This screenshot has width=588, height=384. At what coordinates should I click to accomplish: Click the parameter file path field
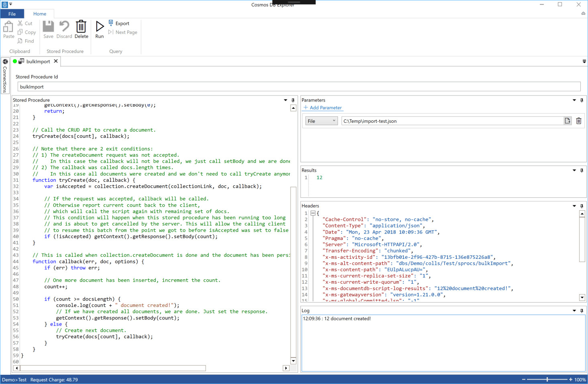(x=452, y=121)
